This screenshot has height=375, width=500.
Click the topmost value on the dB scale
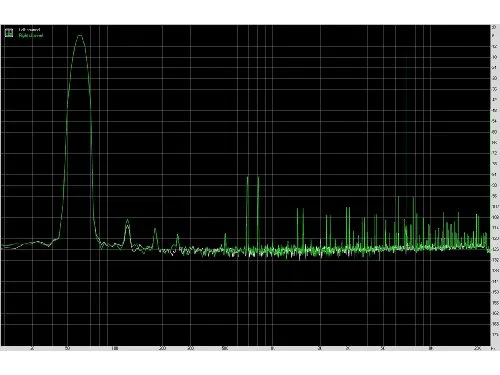click(x=494, y=27)
